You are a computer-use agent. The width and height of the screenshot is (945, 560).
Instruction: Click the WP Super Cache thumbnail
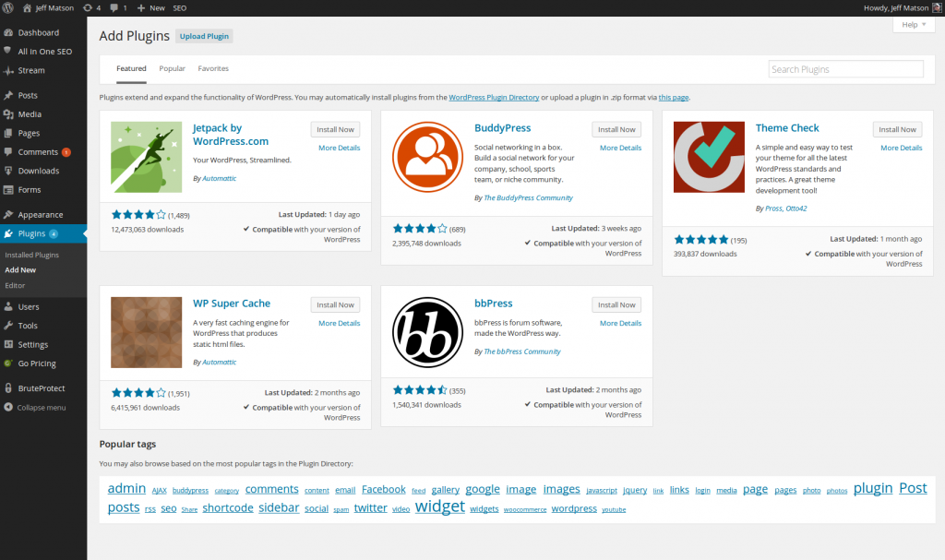tap(147, 332)
